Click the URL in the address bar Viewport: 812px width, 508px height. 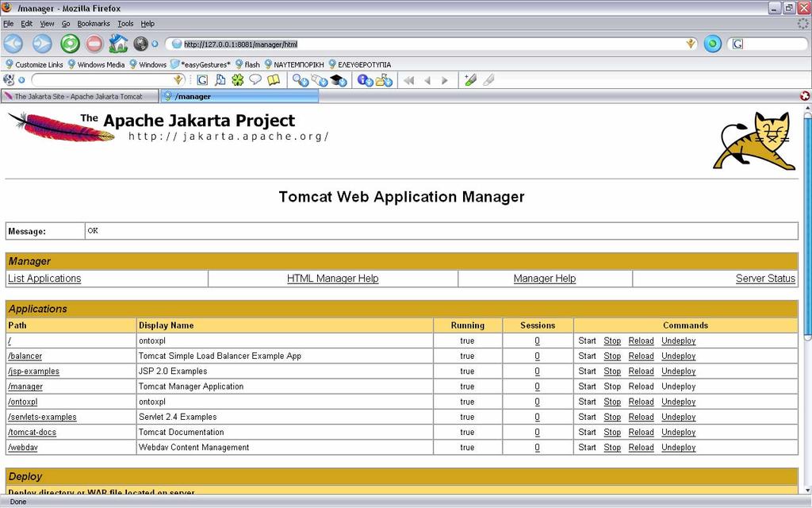pyautogui.click(x=241, y=44)
